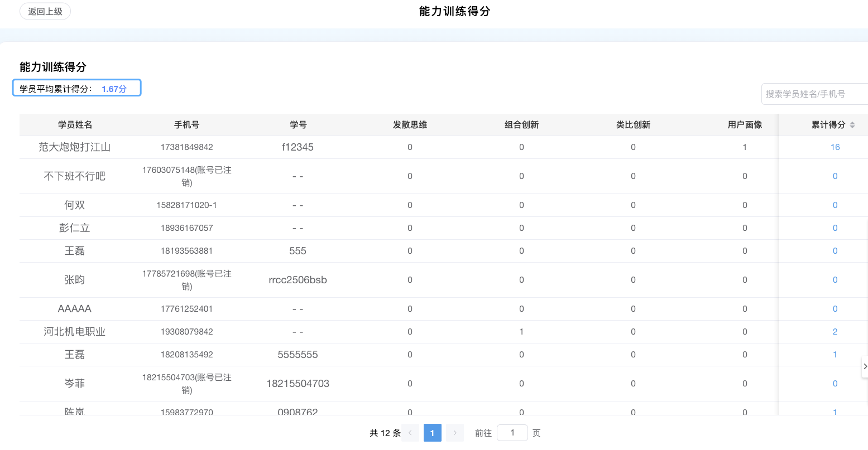Open the score link for 18193563881
The image size is (868, 450).
[x=835, y=251]
